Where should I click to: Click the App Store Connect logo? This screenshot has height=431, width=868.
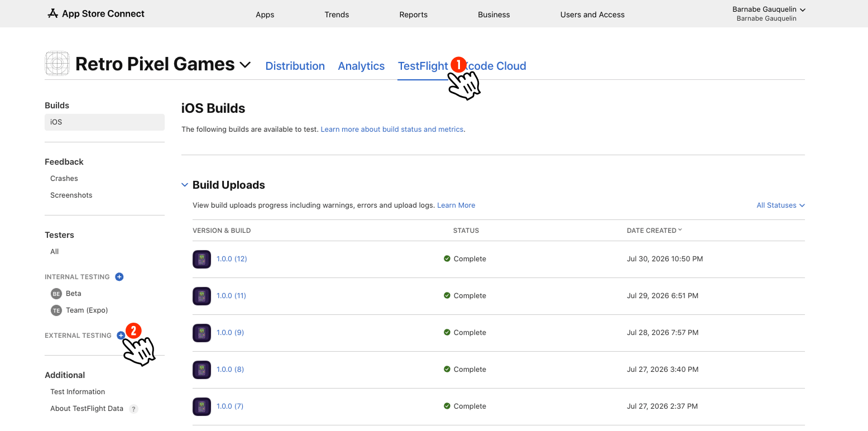[96, 13]
